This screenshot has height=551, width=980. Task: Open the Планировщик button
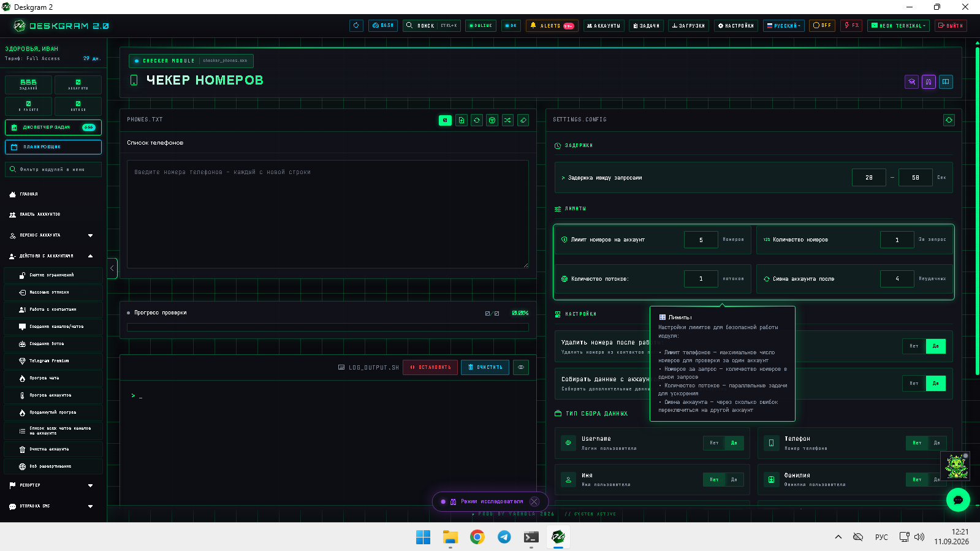tap(53, 147)
